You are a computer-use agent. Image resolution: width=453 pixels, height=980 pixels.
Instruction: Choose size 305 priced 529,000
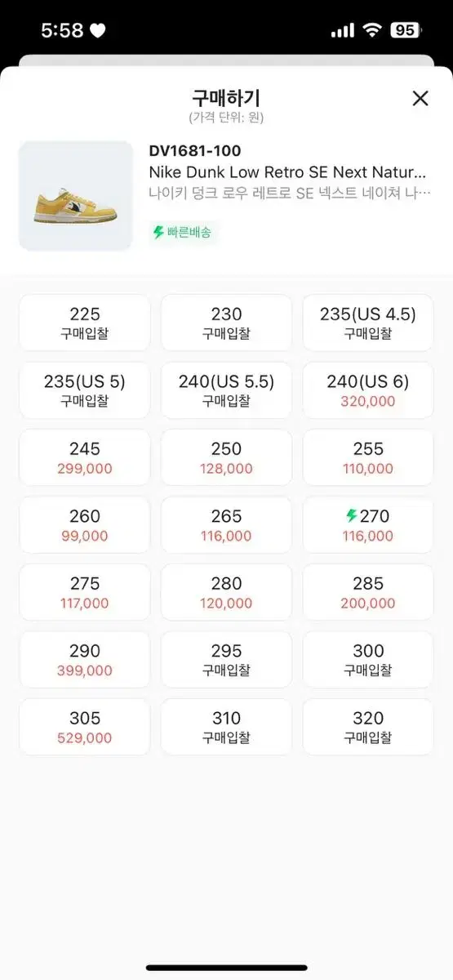tap(85, 727)
